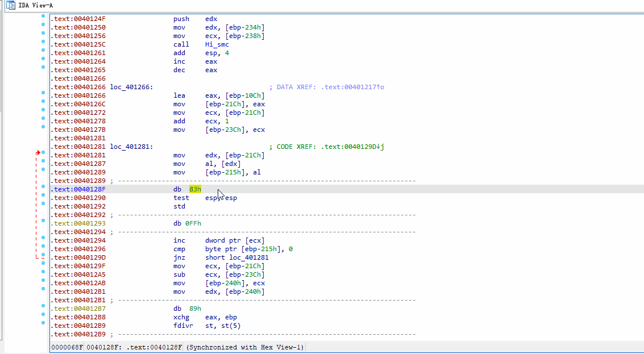The width and height of the screenshot is (644, 354).
Task: Select address .text:004012AB
Action: (78, 284)
